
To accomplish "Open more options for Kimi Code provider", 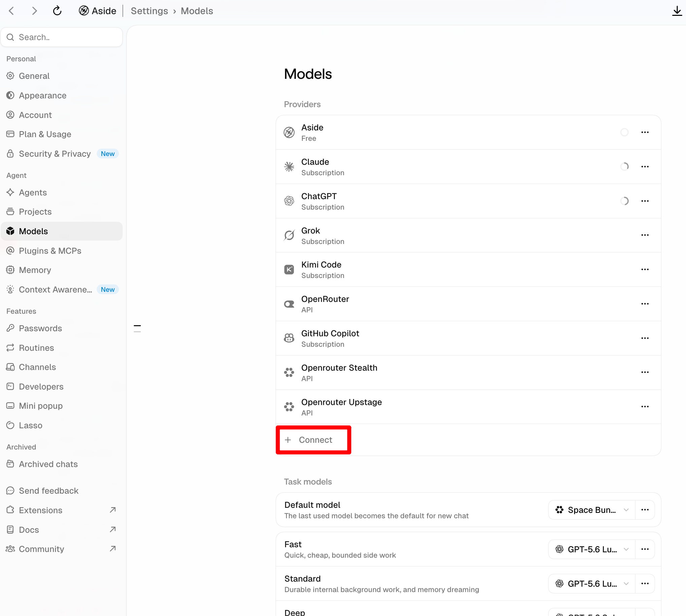I will pos(645,270).
